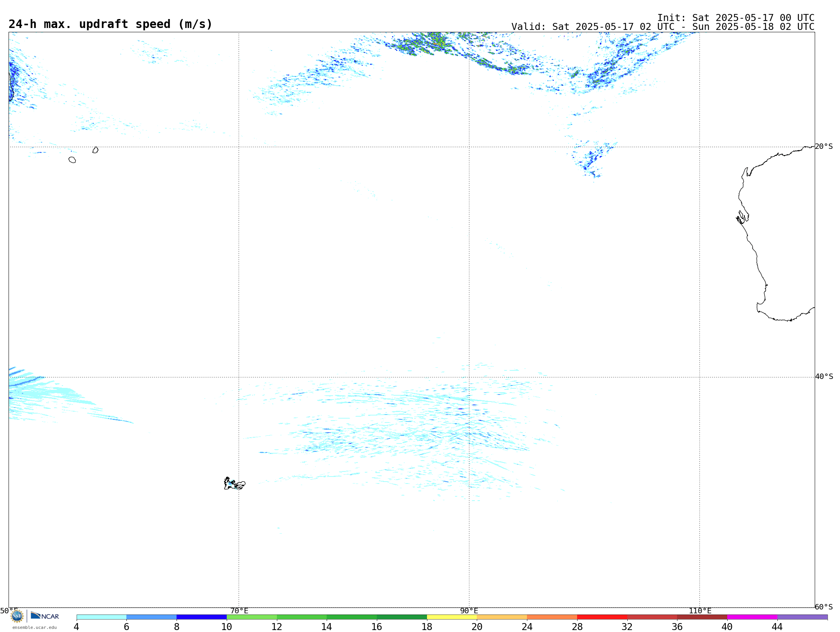Click the light blue 6-8 colorbar swatch
The height and width of the screenshot is (632, 840).
point(152,617)
